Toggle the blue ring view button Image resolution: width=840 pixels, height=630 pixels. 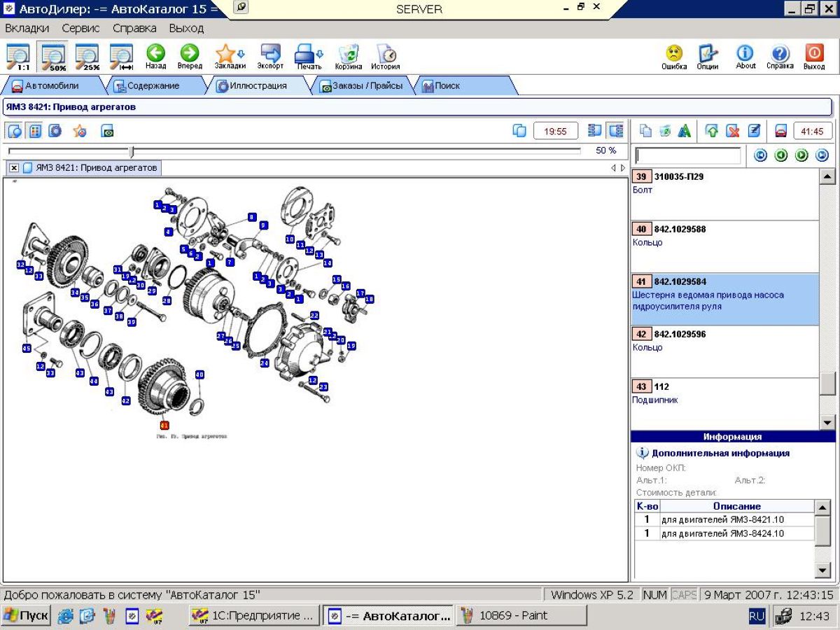55,131
